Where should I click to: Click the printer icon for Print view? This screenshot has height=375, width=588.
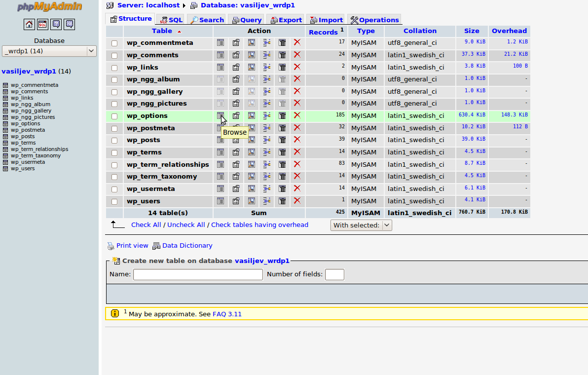click(110, 246)
